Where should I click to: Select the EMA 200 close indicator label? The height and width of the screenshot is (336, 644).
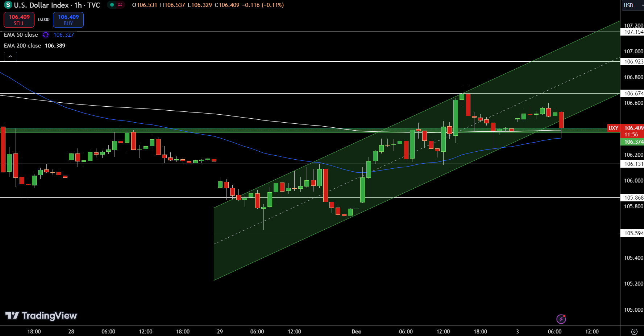[x=22, y=46]
